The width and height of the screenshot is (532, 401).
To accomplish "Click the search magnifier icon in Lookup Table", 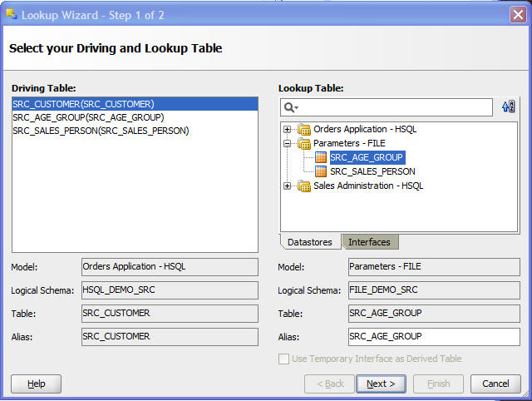I will coord(291,107).
